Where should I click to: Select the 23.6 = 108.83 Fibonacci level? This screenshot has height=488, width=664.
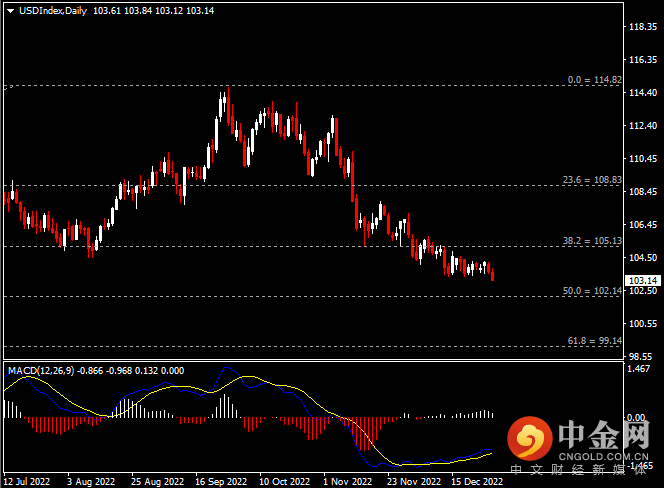point(594,179)
